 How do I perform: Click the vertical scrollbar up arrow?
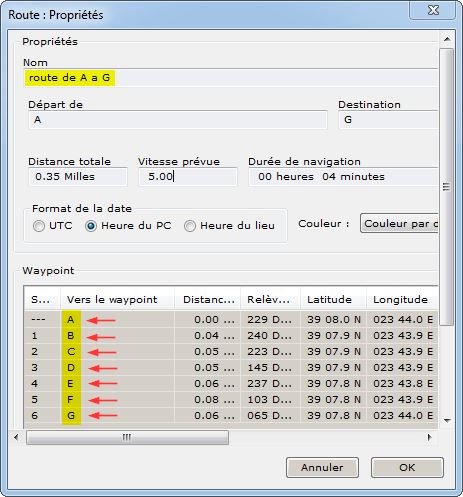coord(447,39)
